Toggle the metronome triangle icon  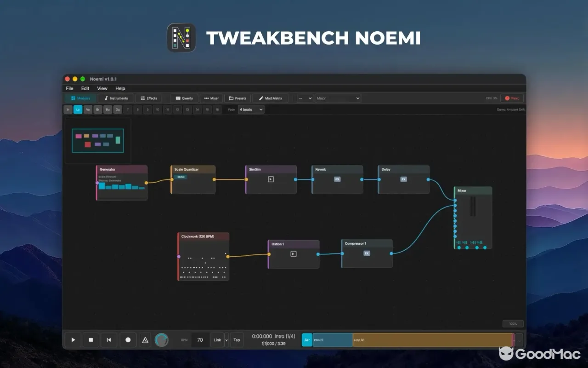[x=145, y=340]
